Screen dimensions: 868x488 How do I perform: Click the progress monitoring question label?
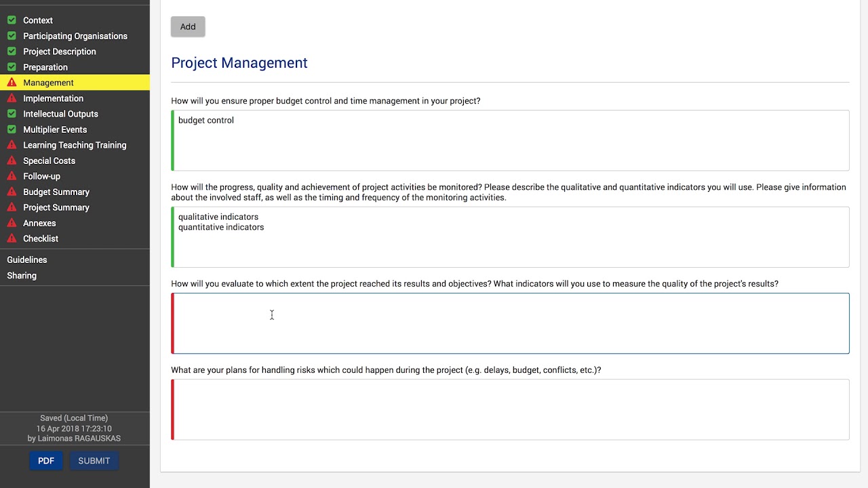509,192
